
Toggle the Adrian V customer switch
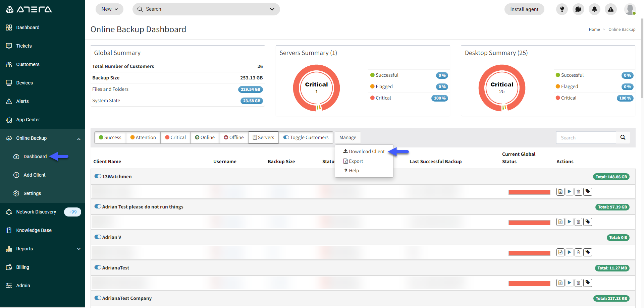click(98, 237)
